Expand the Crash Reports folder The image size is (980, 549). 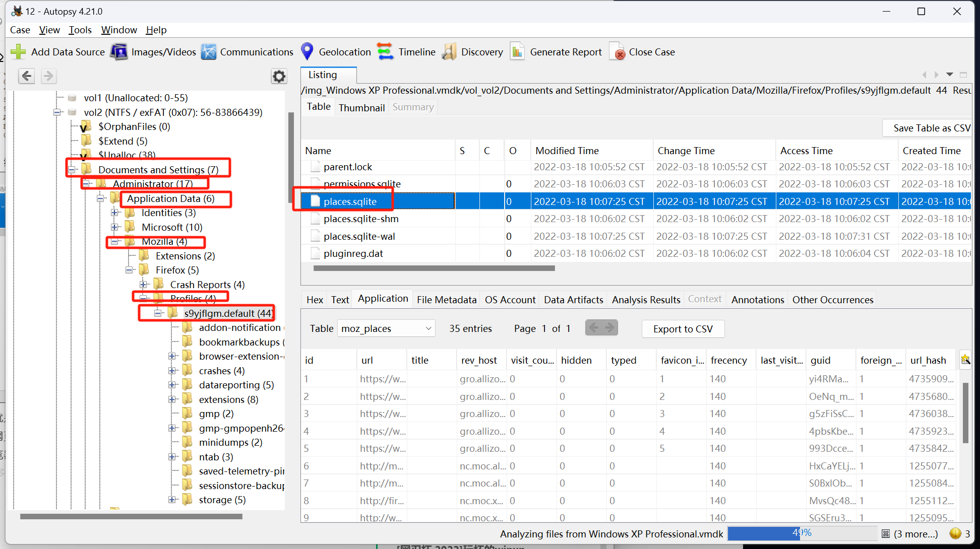click(144, 285)
